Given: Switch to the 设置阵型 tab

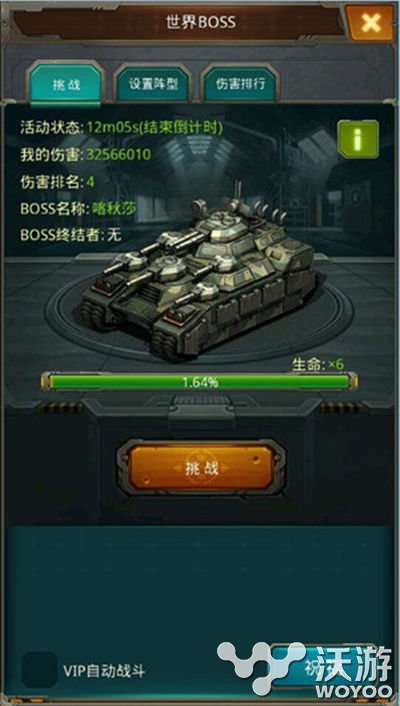Looking at the screenshot, I should (153, 84).
